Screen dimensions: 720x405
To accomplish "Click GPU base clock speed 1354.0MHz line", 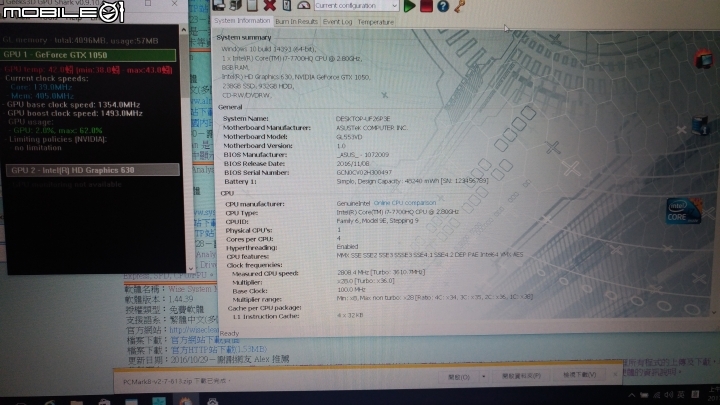I will [x=73, y=104].
